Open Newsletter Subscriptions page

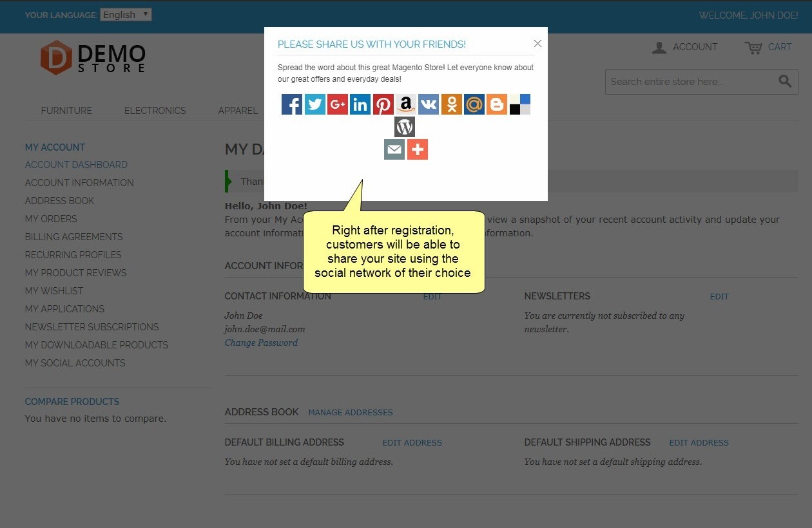(92, 327)
